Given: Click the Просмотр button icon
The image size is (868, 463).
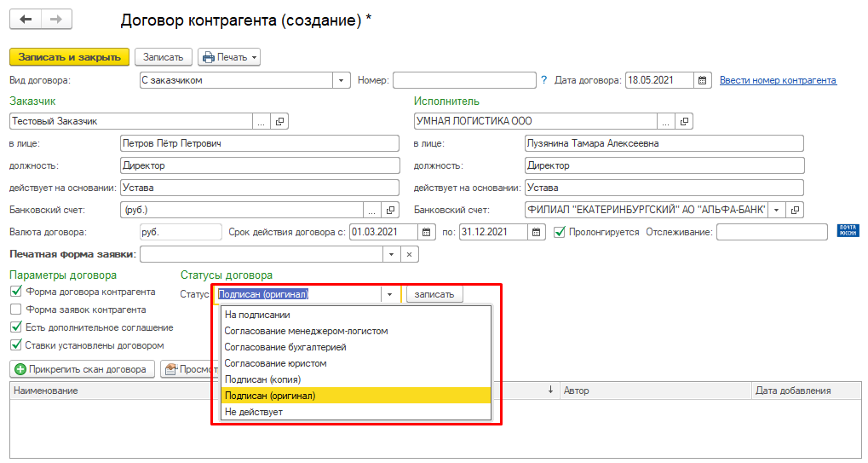Looking at the screenshot, I should [x=171, y=369].
